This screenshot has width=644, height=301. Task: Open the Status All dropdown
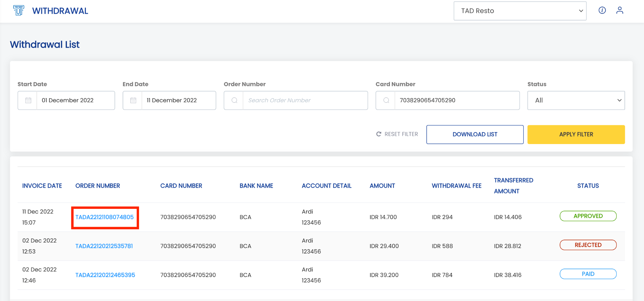(576, 100)
